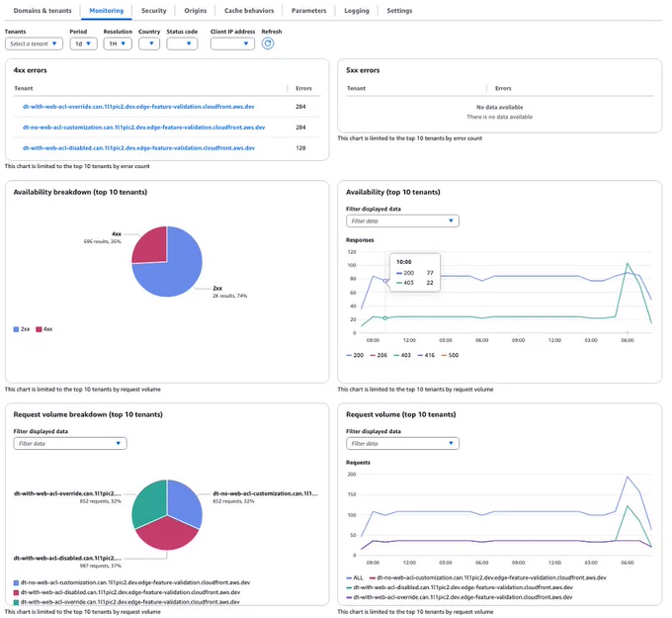Click the '2K results, 74%' pie label

[230, 296]
